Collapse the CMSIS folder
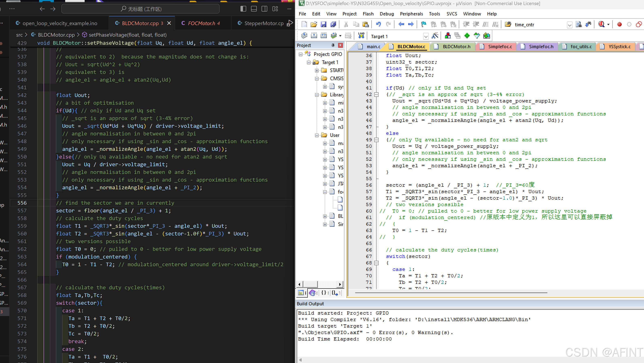This screenshot has height=363, width=644. coord(317,79)
